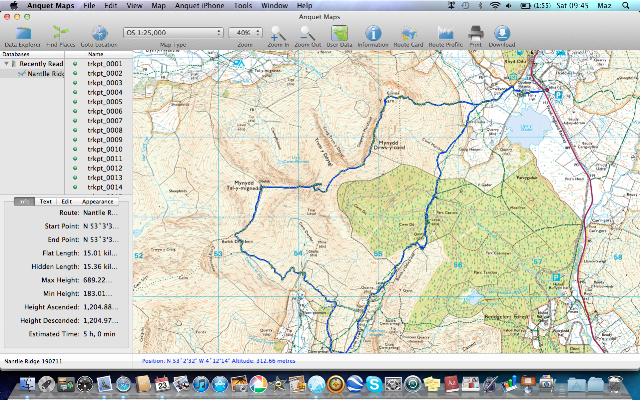Click the Height Ascended value 1,204.88

(100, 307)
